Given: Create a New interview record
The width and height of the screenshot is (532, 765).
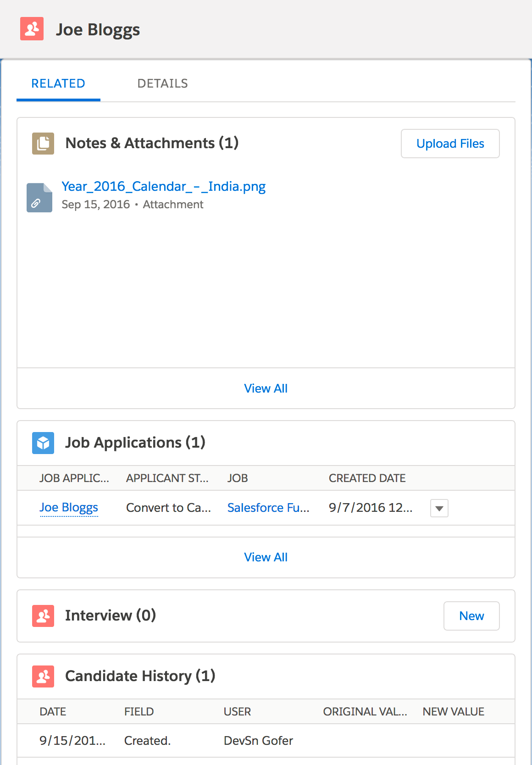Looking at the screenshot, I should tap(471, 616).
